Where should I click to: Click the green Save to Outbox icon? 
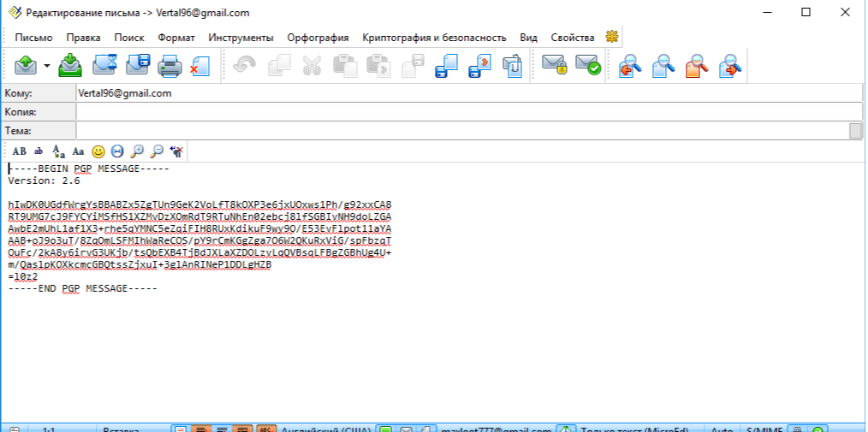tap(70, 65)
